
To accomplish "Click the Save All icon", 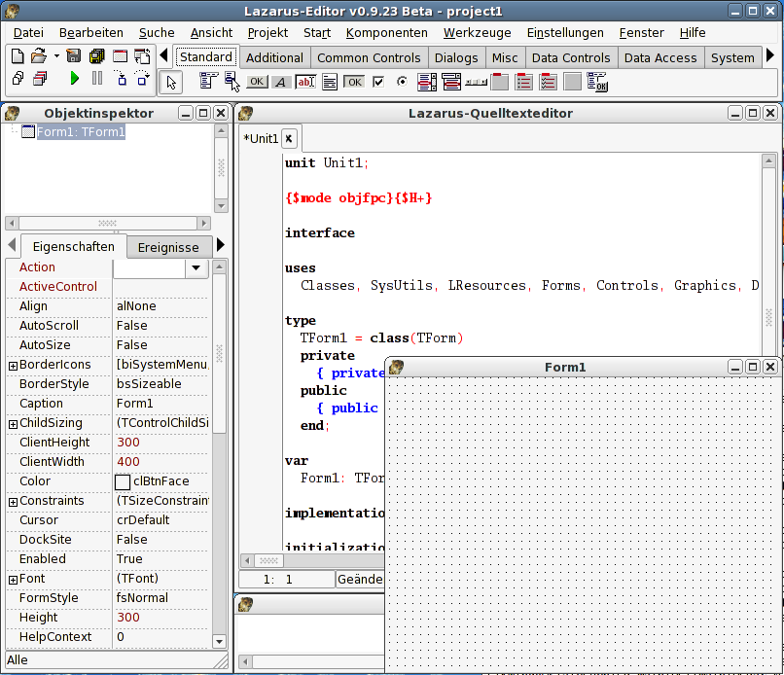I will 97,56.
